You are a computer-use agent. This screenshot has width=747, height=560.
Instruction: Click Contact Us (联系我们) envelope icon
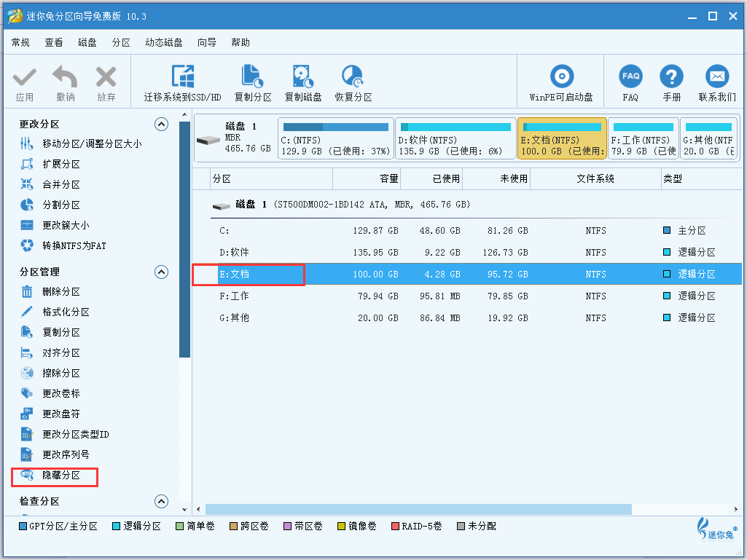coord(717,76)
